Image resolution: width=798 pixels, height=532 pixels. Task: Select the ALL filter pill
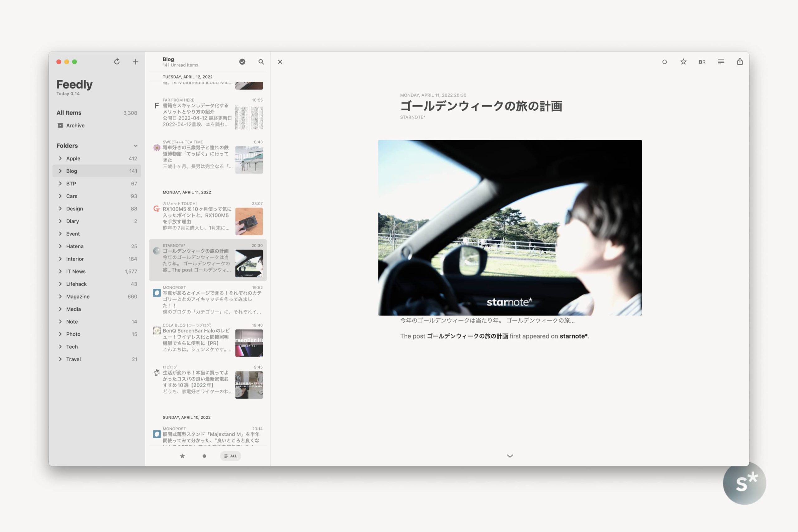(231, 456)
